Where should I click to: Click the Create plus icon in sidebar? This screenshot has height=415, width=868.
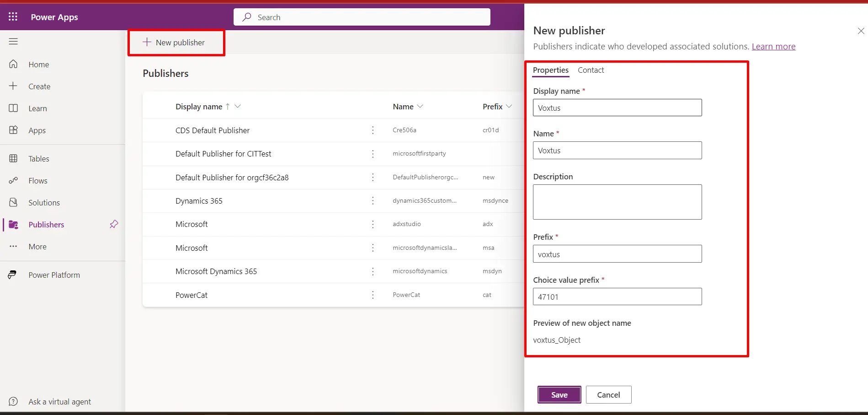click(x=13, y=86)
